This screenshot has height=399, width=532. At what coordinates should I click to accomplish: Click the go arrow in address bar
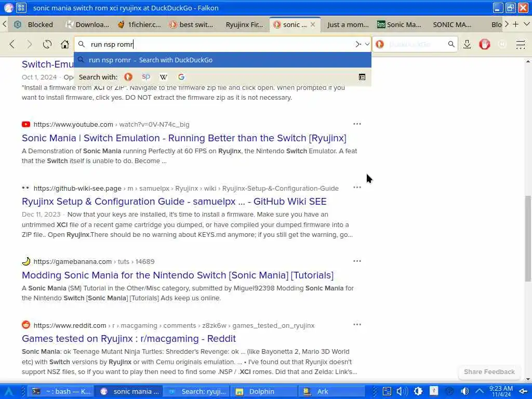358,44
